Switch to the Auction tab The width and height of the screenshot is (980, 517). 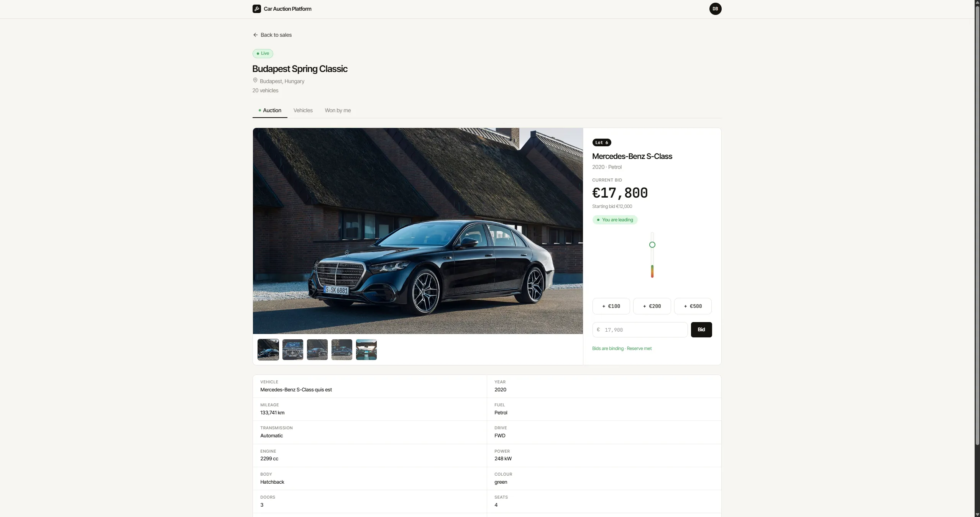(x=270, y=110)
